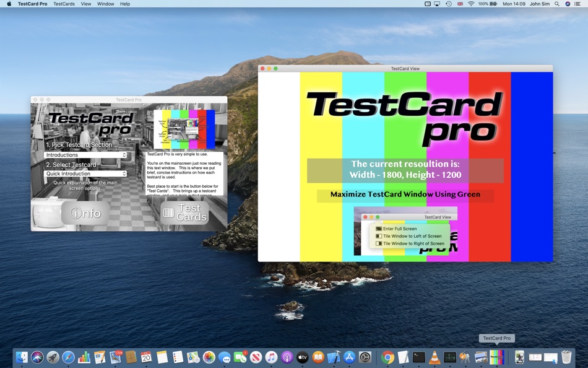Open Messages from the Dock
This screenshot has width=588, height=368.
click(x=225, y=357)
